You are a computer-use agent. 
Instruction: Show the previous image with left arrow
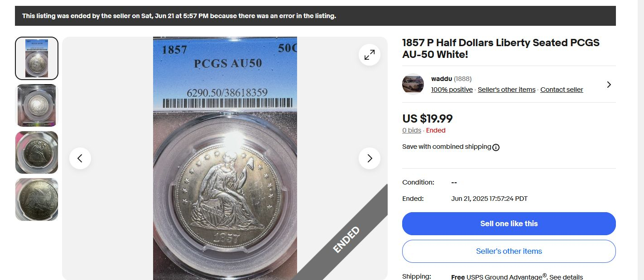coord(80,158)
